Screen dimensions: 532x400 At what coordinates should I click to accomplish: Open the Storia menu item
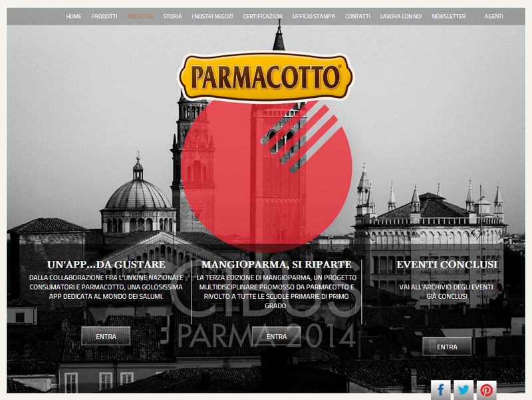coord(172,16)
